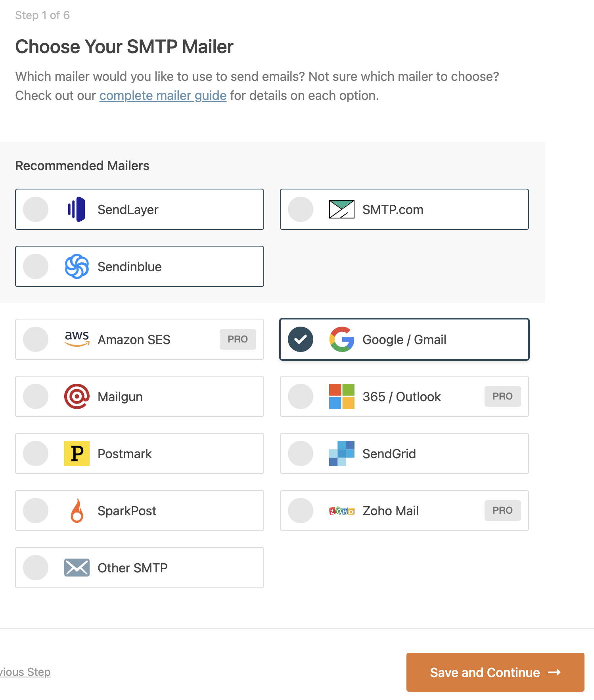Click the Choose Your SMTP Mailer heading
This screenshot has width=594, height=700.
coord(125,47)
